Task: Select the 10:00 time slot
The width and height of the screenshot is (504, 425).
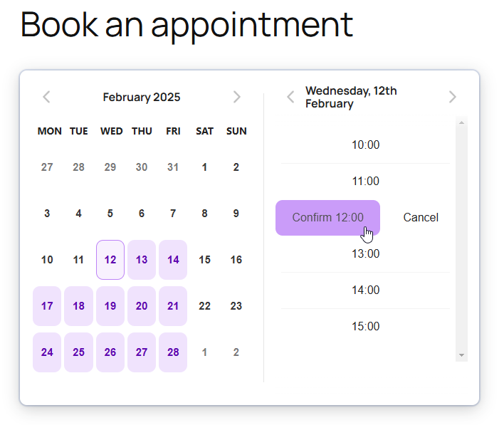Action: [365, 145]
